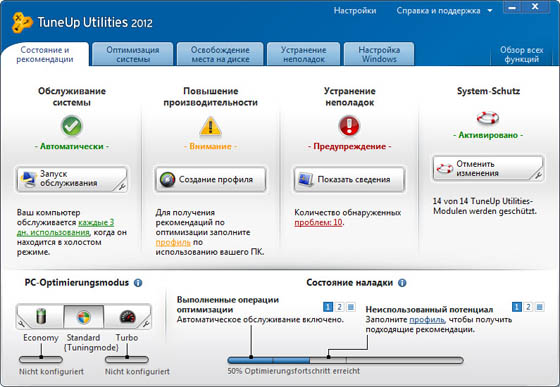Click Создание профиля button
The height and width of the screenshot is (387, 560).
(x=210, y=179)
